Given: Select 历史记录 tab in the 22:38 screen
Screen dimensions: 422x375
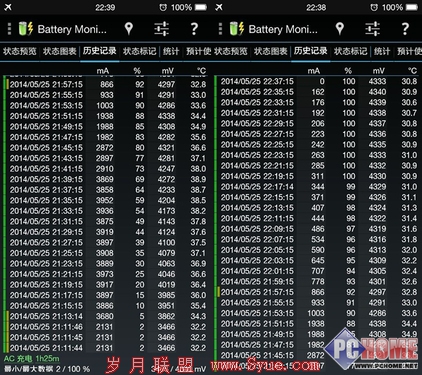Looking at the screenshot, I should click(311, 51).
